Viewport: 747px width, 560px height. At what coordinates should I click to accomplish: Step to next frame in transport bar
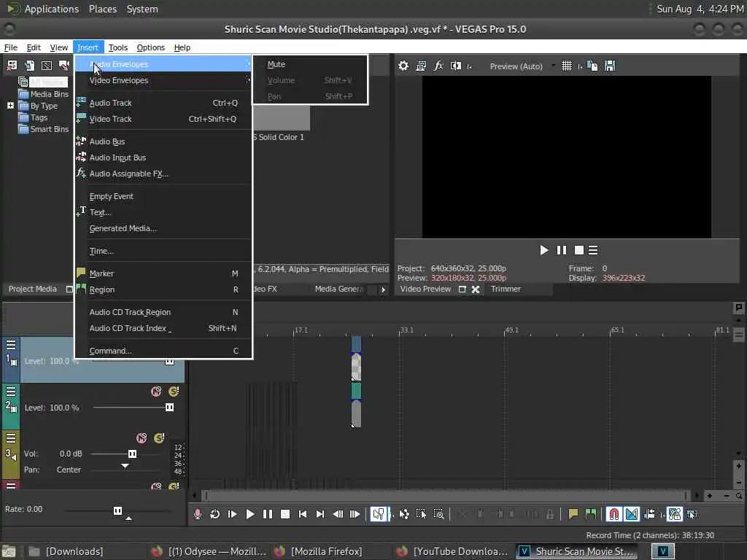pyautogui.click(x=355, y=514)
